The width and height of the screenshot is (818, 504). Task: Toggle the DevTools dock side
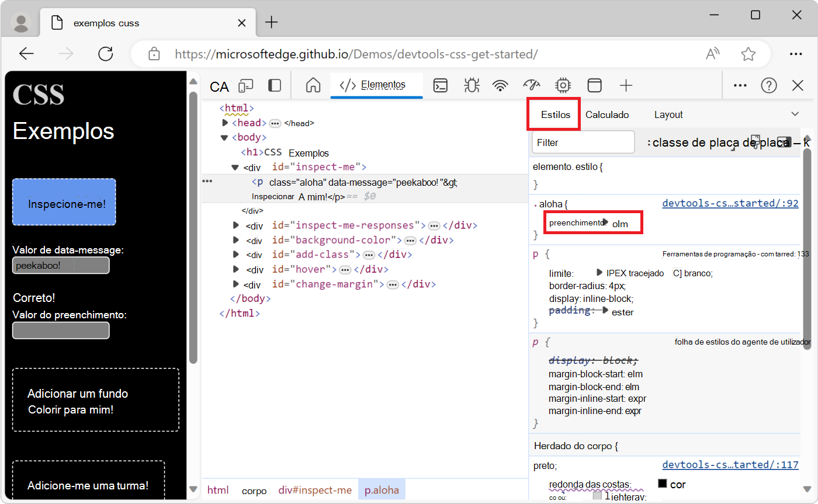[274, 85]
